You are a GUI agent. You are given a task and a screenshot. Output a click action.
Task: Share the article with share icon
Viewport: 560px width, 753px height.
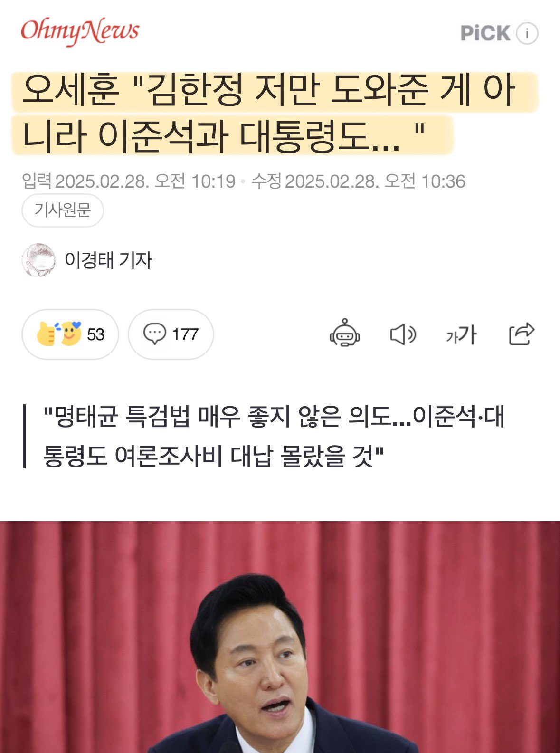click(x=522, y=334)
